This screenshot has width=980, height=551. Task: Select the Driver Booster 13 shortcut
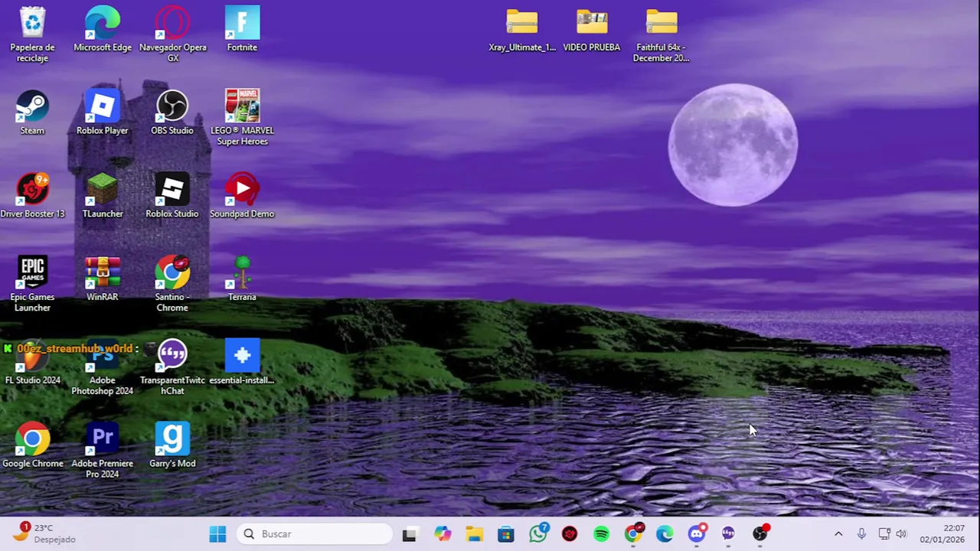click(x=32, y=196)
